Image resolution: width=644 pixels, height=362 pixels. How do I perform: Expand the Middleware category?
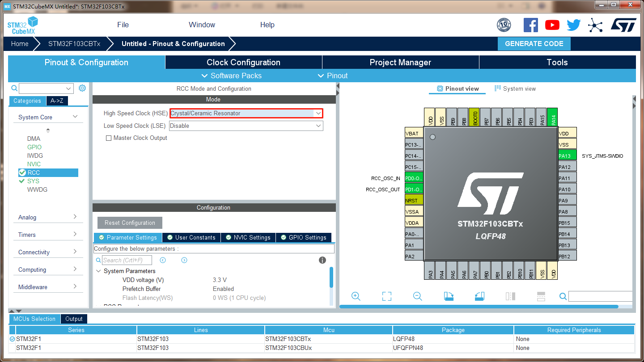point(75,286)
